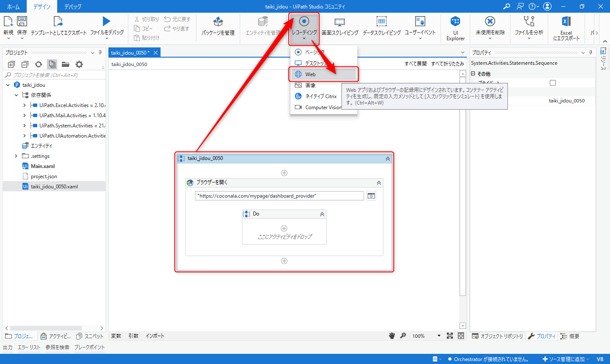
Task: Open the 変数 panel
Action: point(116,336)
